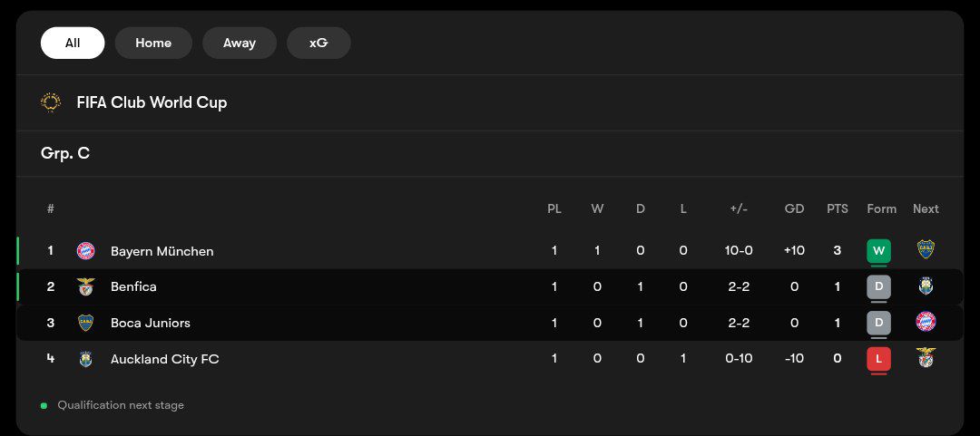Open Benfica's next opponent Auckland City icon
The height and width of the screenshot is (436, 980).
point(926,286)
